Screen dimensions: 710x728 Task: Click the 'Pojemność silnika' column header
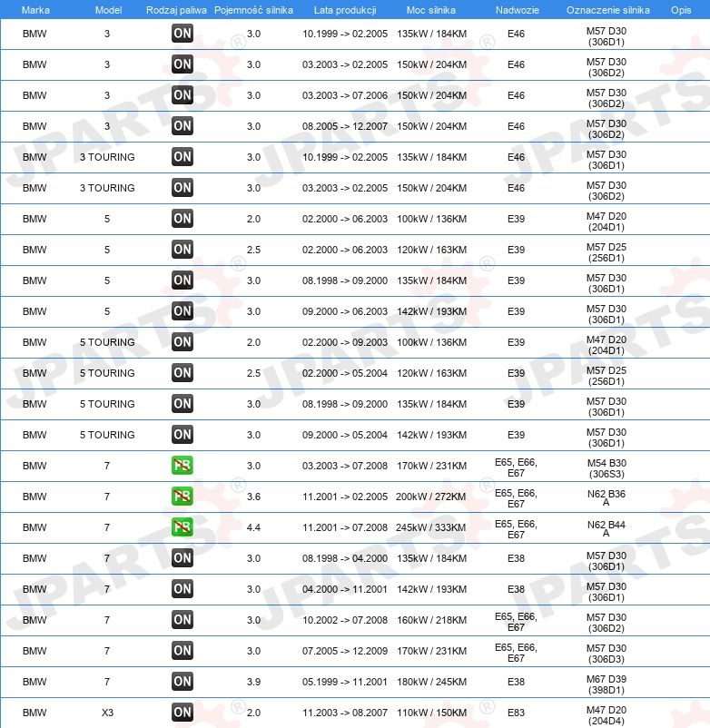coord(253,10)
